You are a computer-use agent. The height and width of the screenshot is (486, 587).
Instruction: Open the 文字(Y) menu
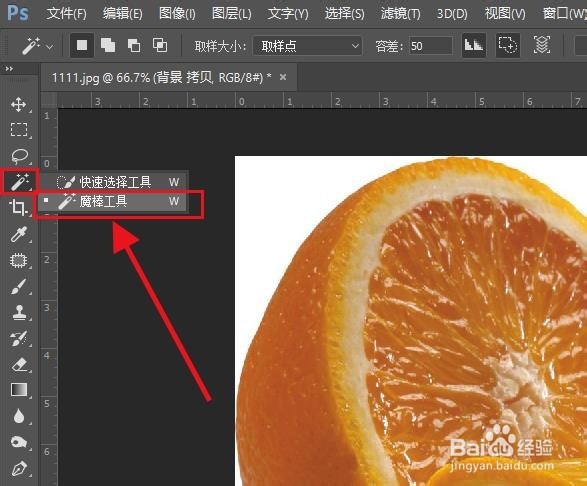click(x=288, y=14)
